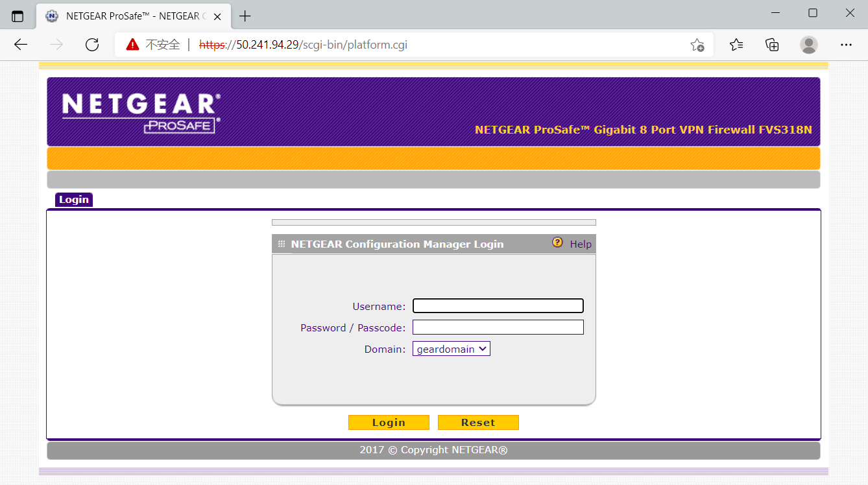Open the browser profile menu
The width and height of the screenshot is (868, 485).
pos(809,45)
